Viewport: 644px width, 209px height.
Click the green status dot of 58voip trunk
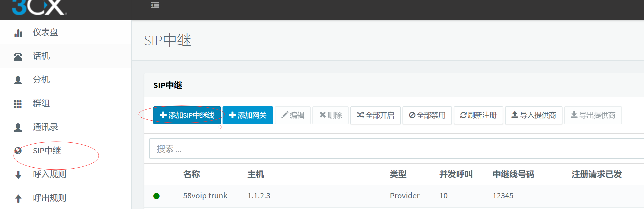(x=156, y=196)
